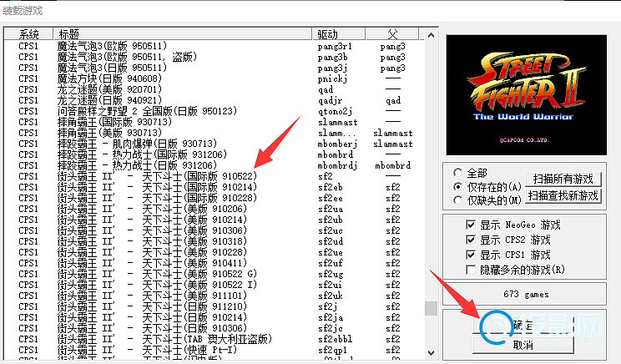This screenshot has width=621, height=364.
Task: Click the 扫描查找新游戏 button
Action: [x=563, y=195]
